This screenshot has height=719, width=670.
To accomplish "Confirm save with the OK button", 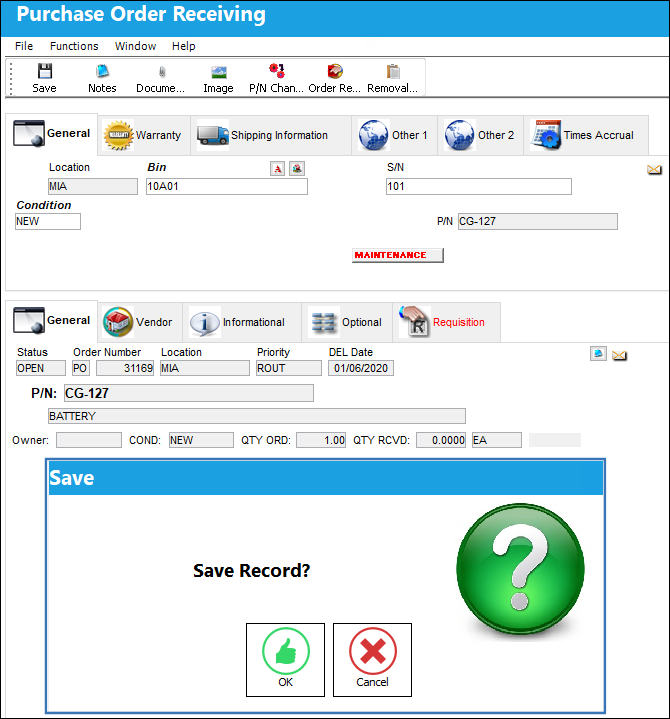I will pos(285,659).
